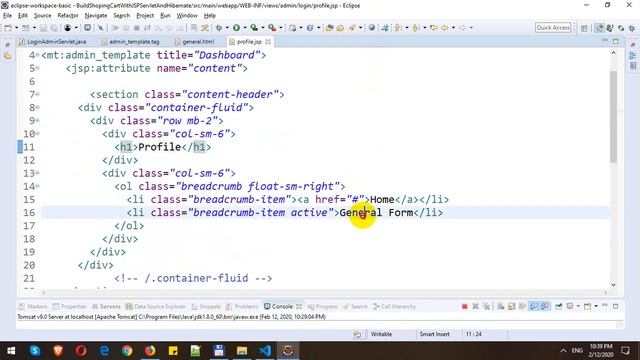Switch to the Debug perspective gear icon
The image size is (640, 360).
[631, 28]
